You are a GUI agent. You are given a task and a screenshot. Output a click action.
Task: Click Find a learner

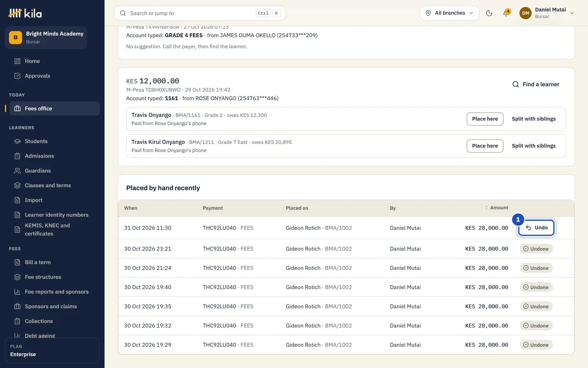536,84
